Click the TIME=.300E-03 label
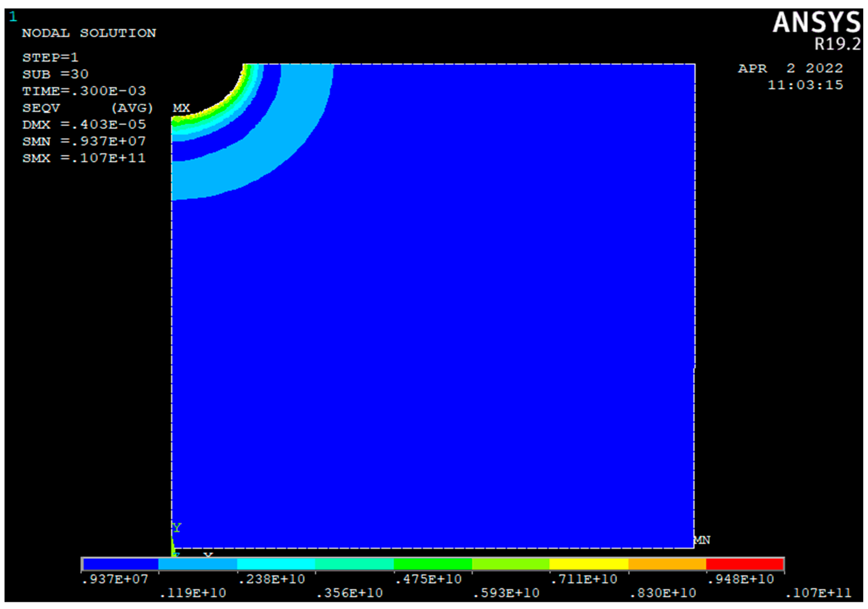This screenshot has height=609, width=868. pyautogui.click(x=84, y=91)
